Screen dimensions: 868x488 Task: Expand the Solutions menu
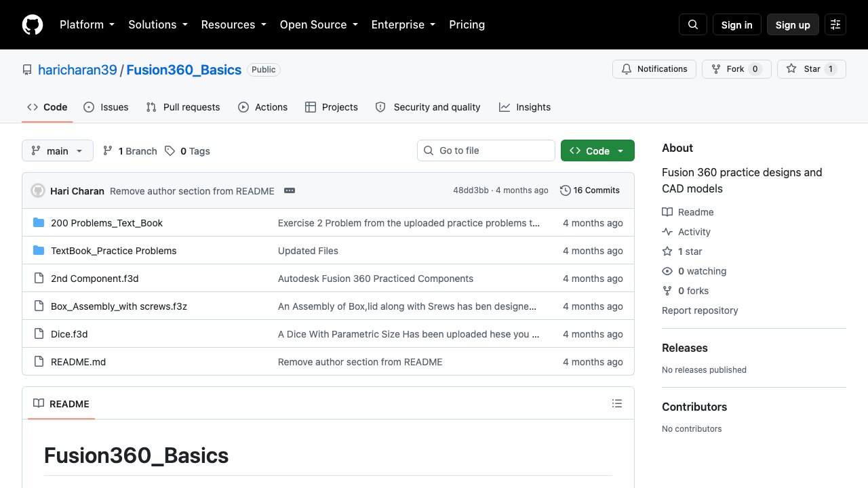pyautogui.click(x=157, y=24)
